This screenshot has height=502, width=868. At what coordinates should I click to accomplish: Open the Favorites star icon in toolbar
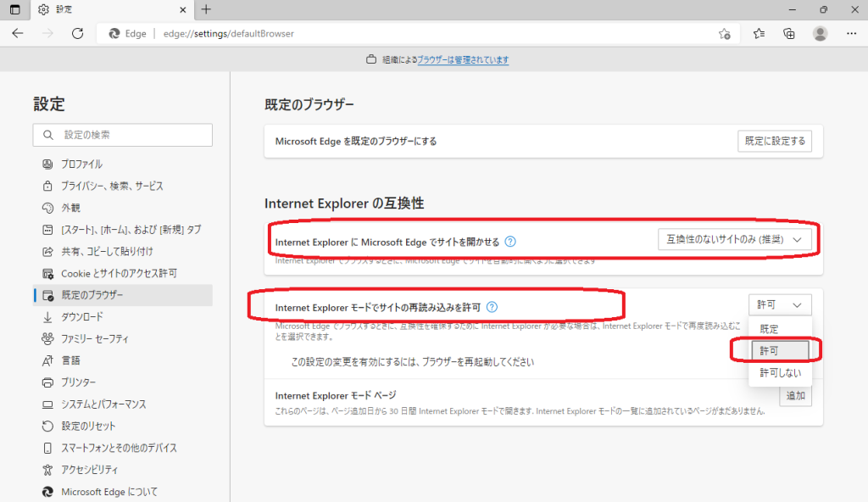click(759, 34)
